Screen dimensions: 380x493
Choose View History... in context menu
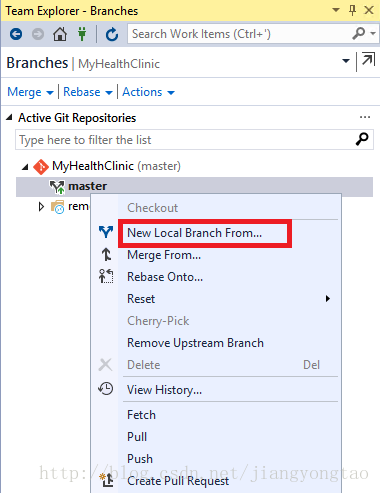point(164,390)
